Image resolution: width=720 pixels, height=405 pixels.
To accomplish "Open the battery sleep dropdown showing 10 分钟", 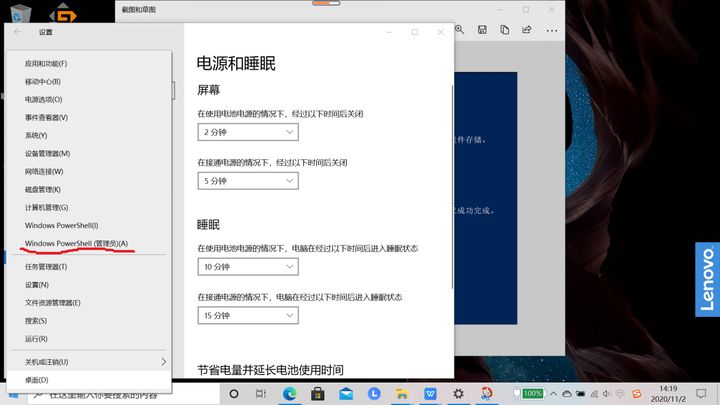I will point(248,267).
